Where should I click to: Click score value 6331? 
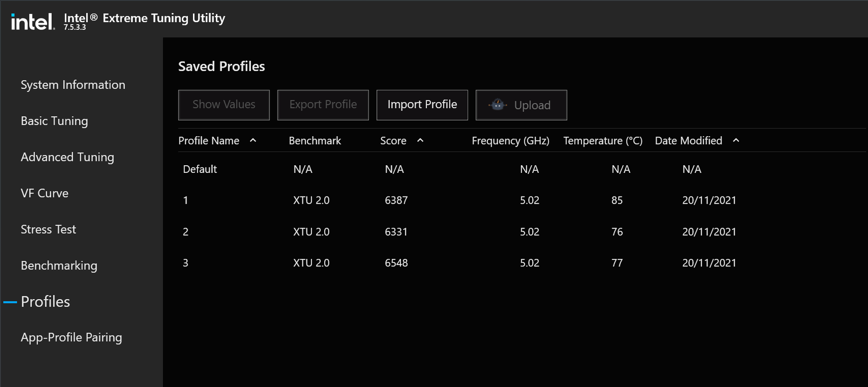tap(396, 232)
